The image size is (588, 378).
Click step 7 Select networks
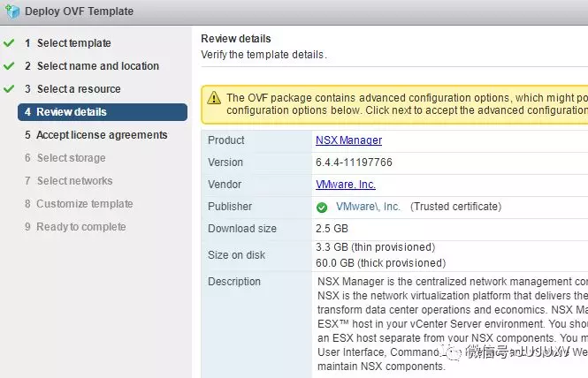[x=74, y=181]
